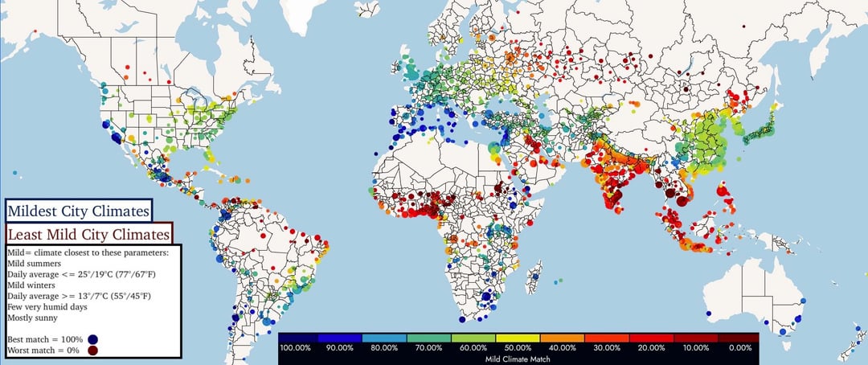The image size is (868, 365).
Task: Open the Least Mild City Climates label
Action: 88,235
